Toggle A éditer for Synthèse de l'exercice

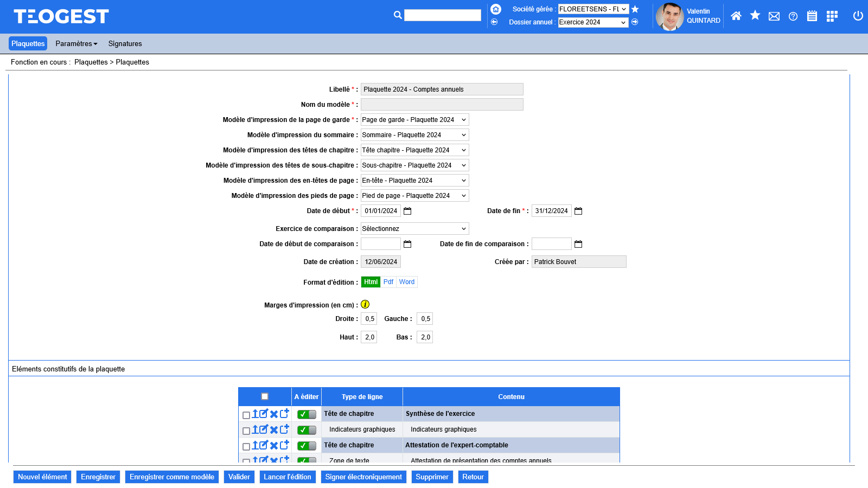[307, 414]
